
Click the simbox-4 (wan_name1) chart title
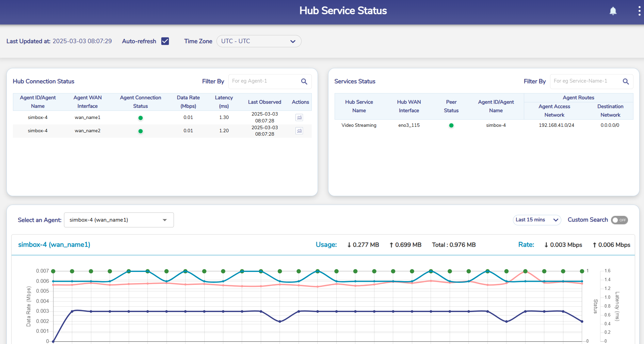pos(54,245)
